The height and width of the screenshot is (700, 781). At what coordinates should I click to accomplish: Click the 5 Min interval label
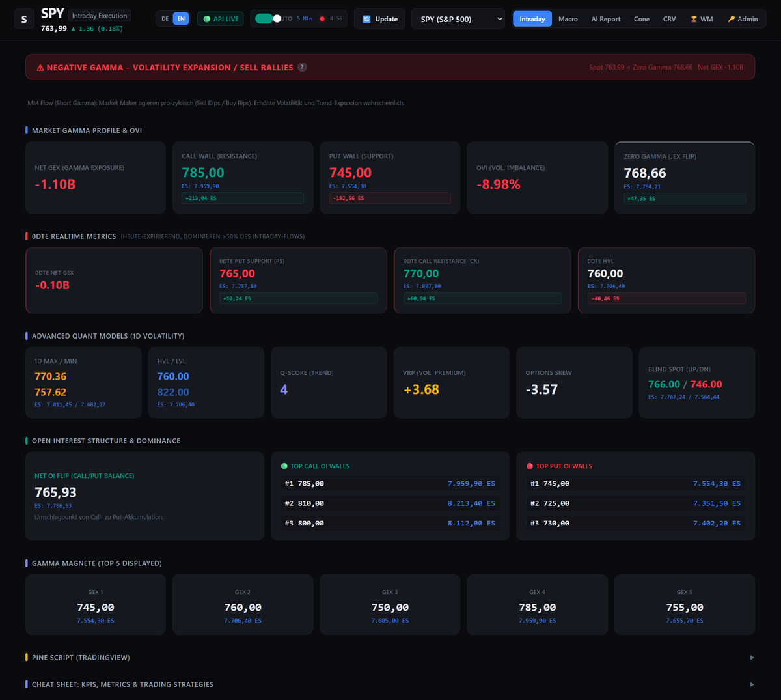click(305, 19)
